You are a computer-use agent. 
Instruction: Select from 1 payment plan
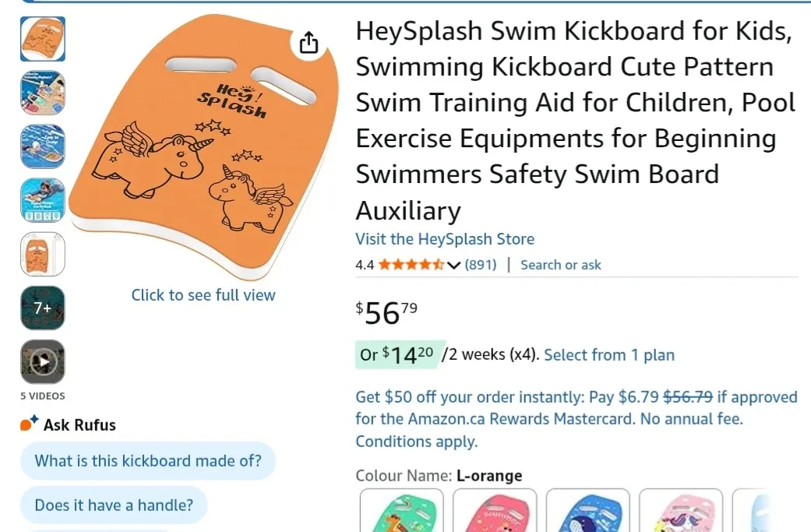coord(608,354)
